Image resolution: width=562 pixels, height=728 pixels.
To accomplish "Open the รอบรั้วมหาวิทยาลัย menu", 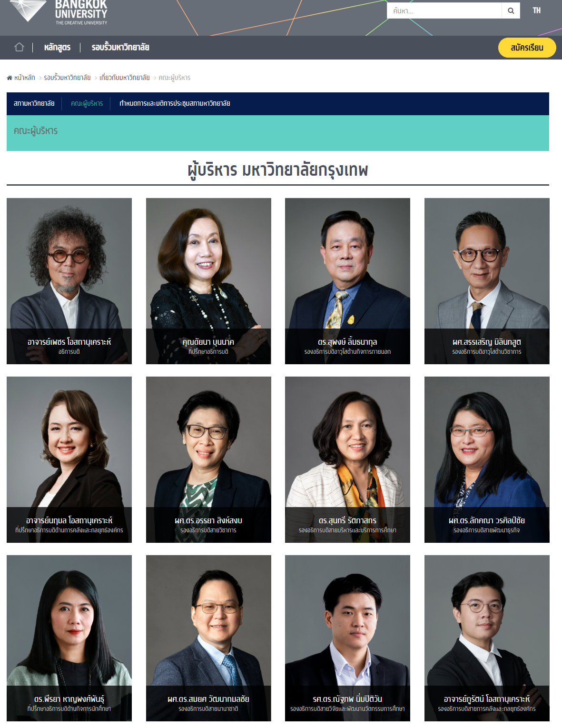I will tap(120, 47).
